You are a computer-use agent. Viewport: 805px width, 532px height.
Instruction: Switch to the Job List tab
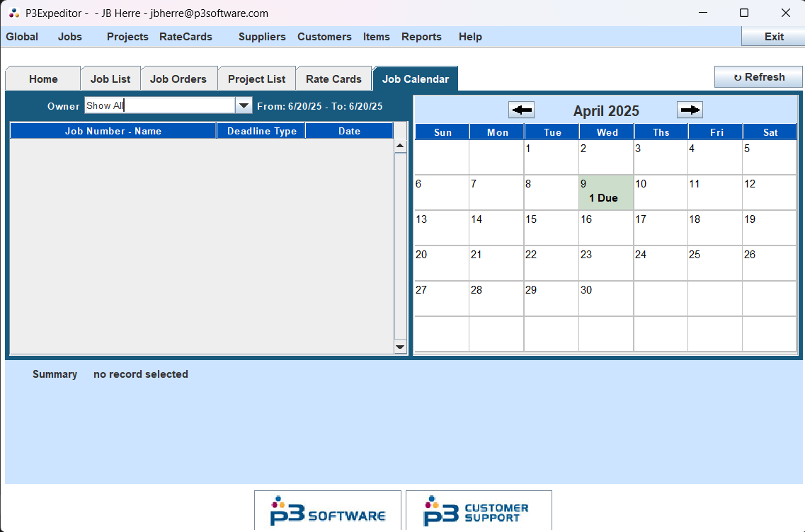(x=110, y=79)
